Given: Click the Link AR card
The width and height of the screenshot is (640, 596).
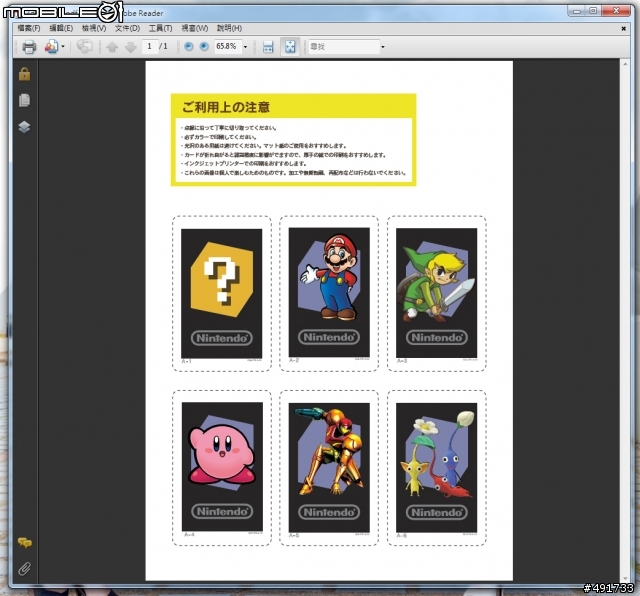Looking at the screenshot, I should (x=436, y=293).
